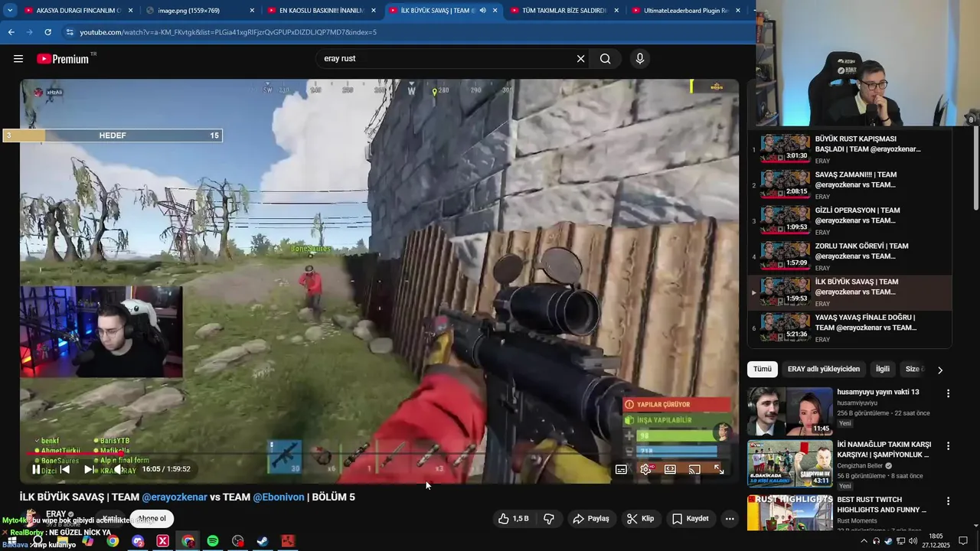Clear the 'eray rust' search text
Screen dimensions: 980x551
[580, 59]
